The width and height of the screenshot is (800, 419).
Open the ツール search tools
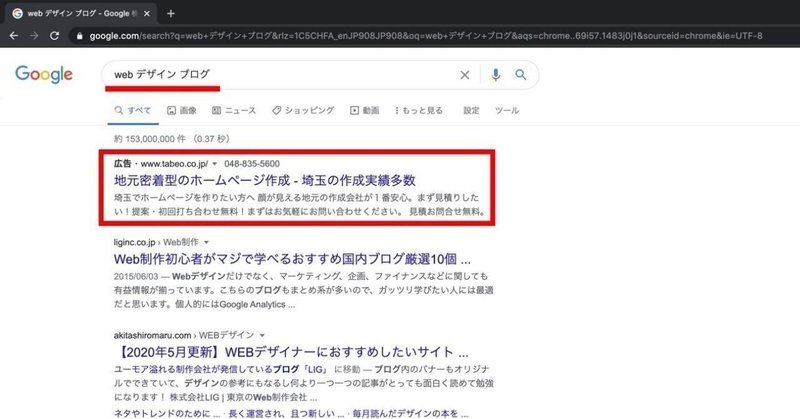pyautogui.click(x=507, y=110)
